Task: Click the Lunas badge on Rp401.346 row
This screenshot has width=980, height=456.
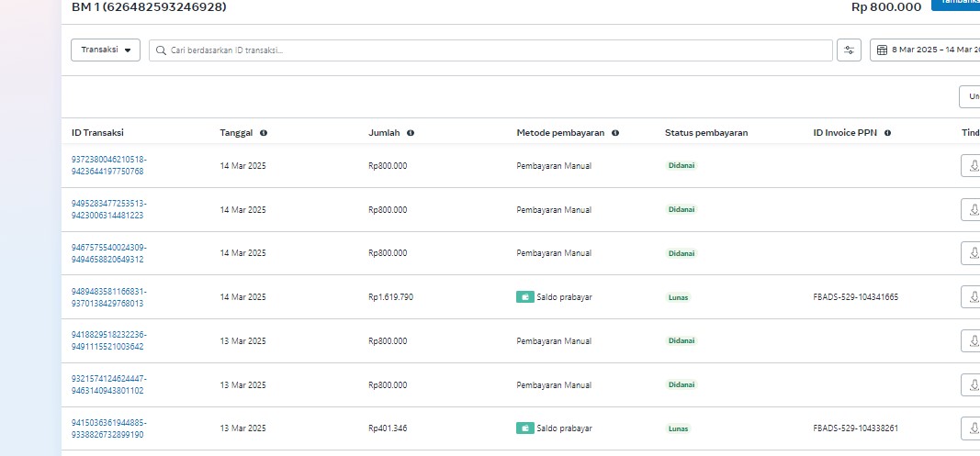Action: (x=678, y=428)
